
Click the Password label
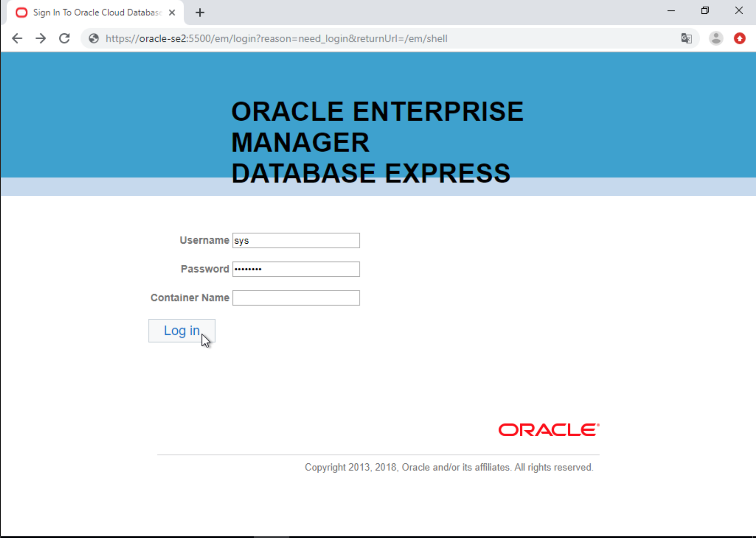coord(205,269)
